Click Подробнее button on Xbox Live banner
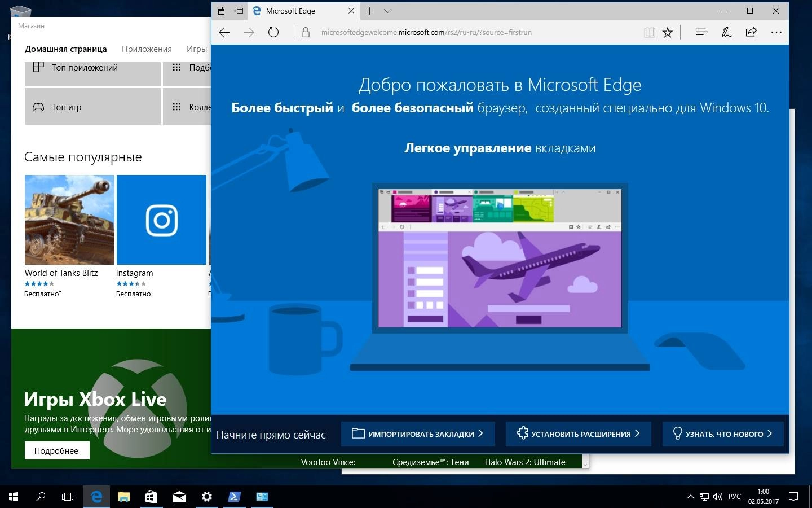Viewport: 812px width, 508px height. (x=56, y=450)
